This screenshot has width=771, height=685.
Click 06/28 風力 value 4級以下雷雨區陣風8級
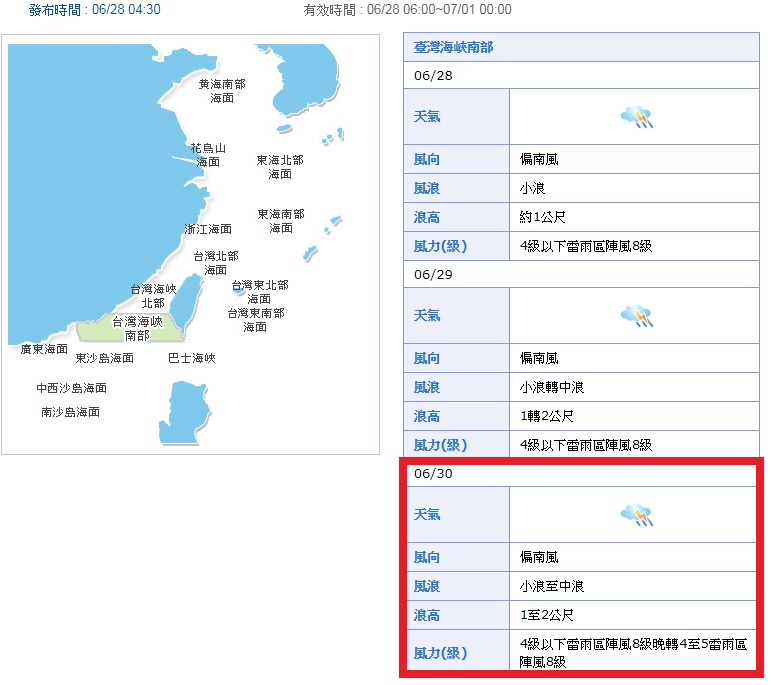click(x=586, y=246)
